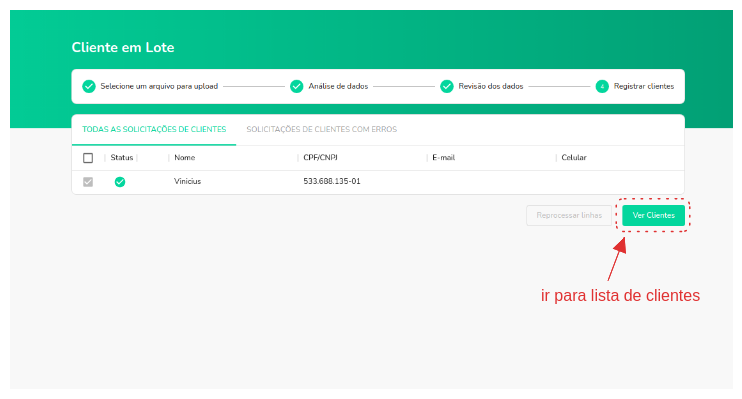Click the 'Revisão dos dados' step label
This screenshot has height=399, width=742.
pos(491,86)
